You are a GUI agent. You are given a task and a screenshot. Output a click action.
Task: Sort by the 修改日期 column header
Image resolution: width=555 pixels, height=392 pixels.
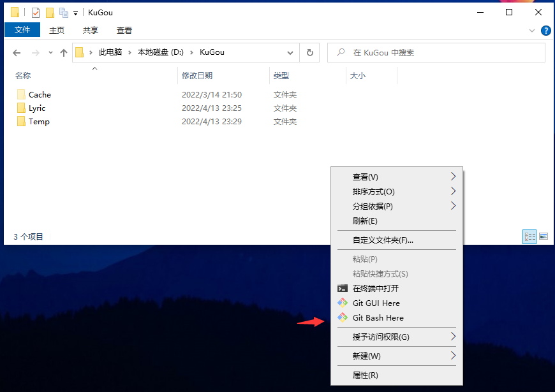(197, 75)
